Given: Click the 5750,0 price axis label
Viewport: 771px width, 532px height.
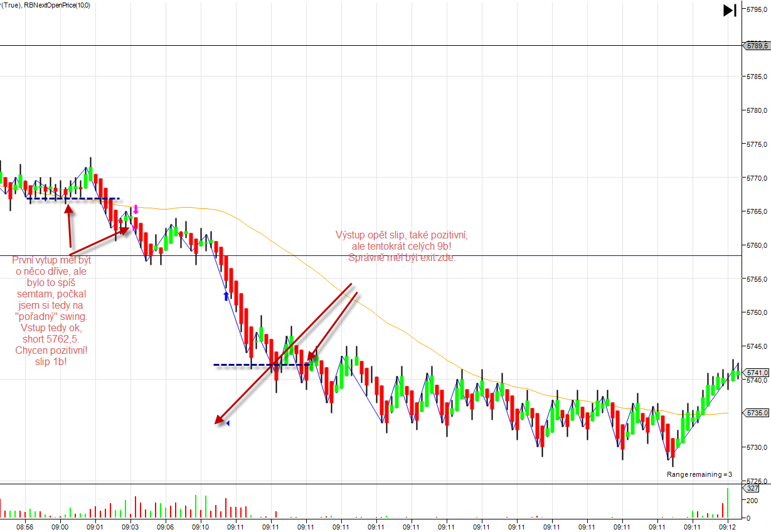Looking at the screenshot, I should tap(757, 312).
